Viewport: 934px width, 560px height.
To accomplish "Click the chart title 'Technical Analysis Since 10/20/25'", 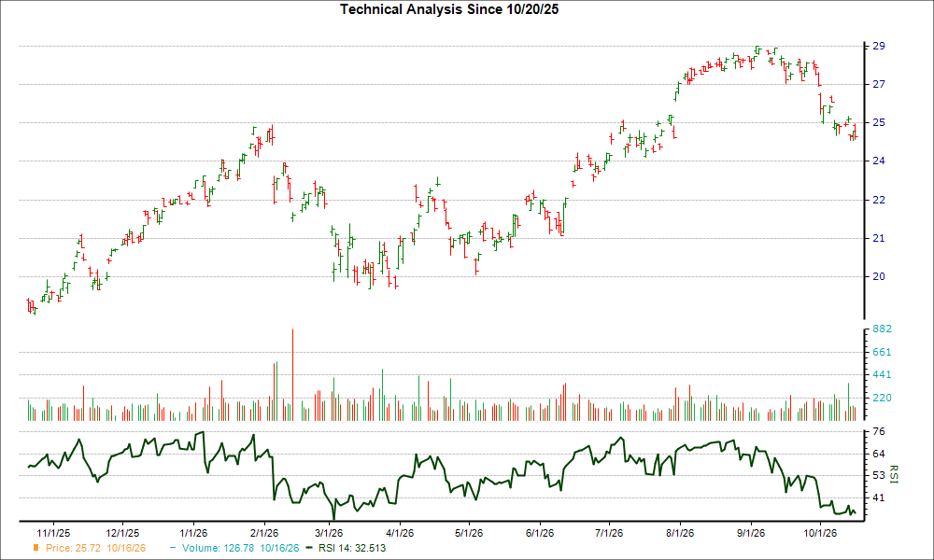I will coord(449,9).
